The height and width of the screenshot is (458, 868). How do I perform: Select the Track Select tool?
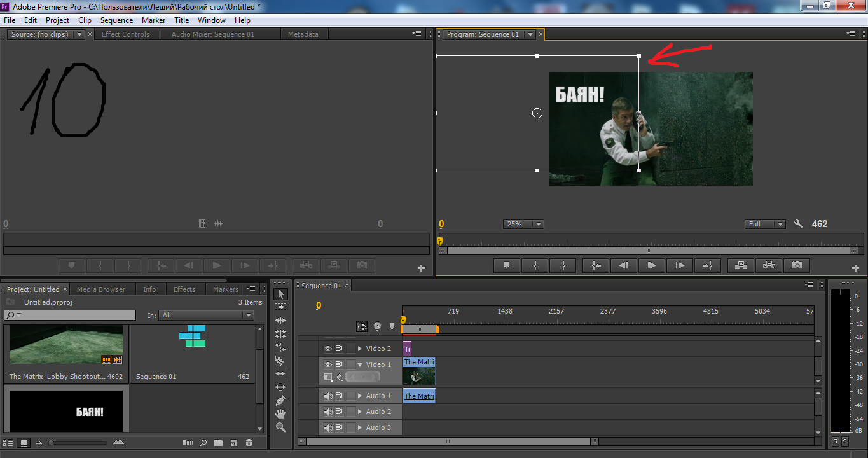[280, 307]
